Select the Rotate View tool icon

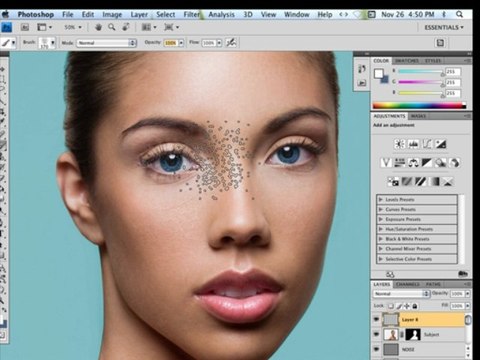(x=126, y=27)
